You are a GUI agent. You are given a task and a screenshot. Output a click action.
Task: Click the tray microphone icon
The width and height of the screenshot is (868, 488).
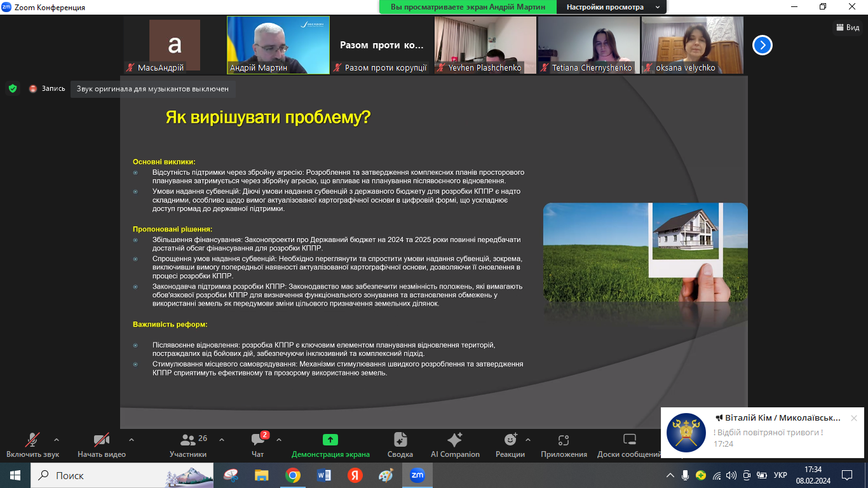[x=686, y=475]
